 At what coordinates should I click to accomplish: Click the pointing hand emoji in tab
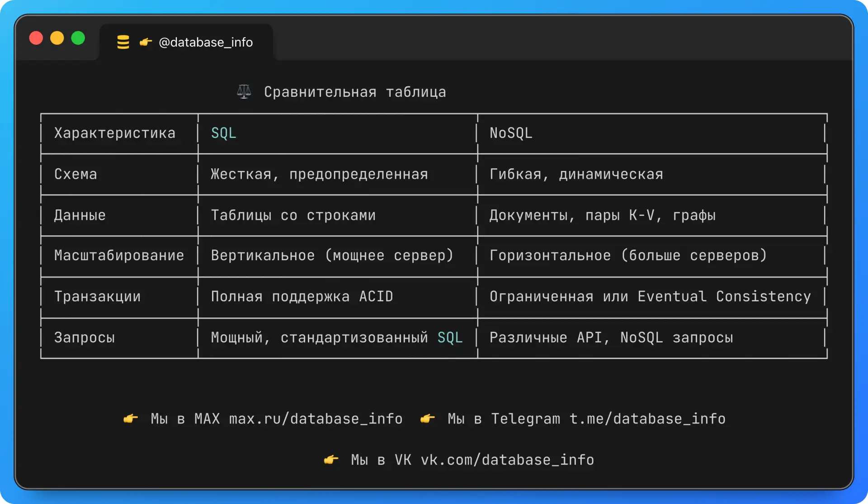coord(146,42)
